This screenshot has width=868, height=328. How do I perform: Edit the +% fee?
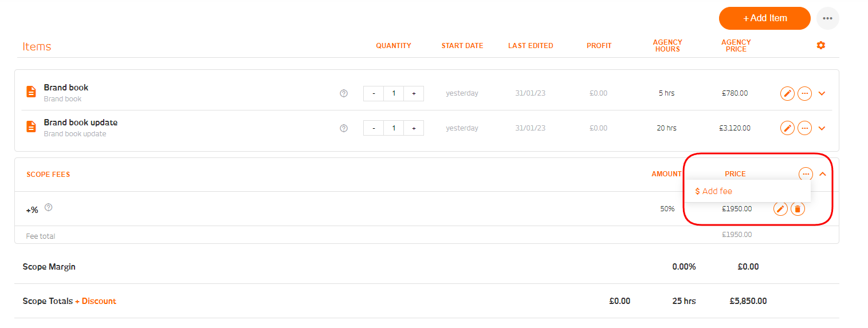780,209
